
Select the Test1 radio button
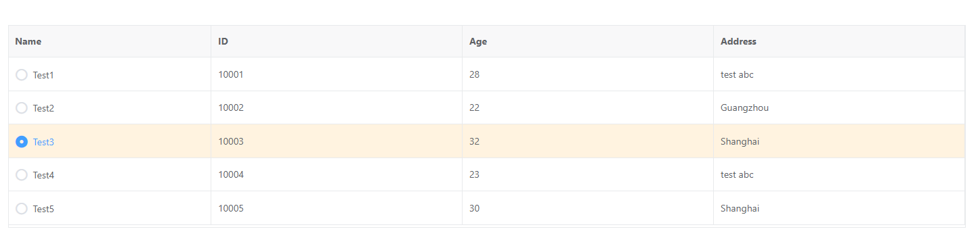(22, 75)
